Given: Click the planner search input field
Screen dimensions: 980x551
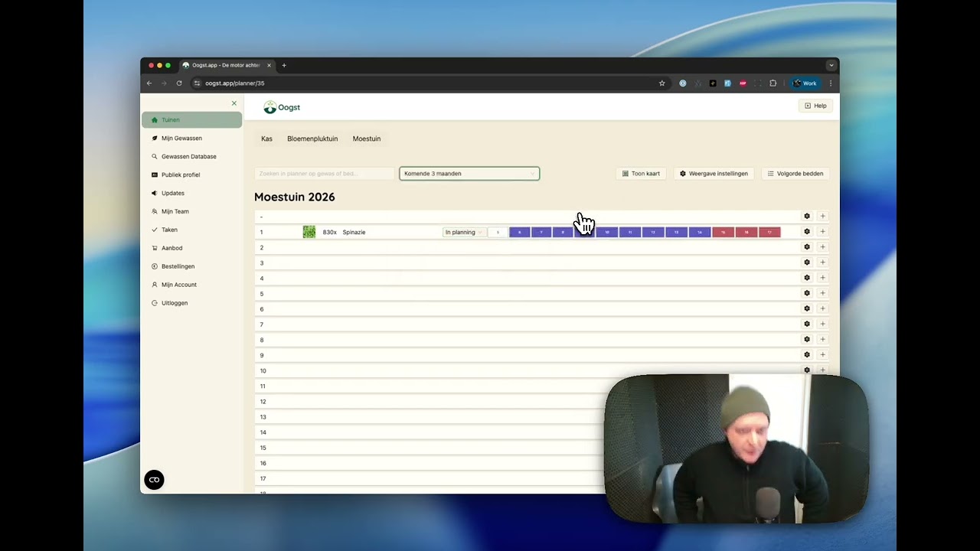Looking at the screenshot, I should click(325, 174).
